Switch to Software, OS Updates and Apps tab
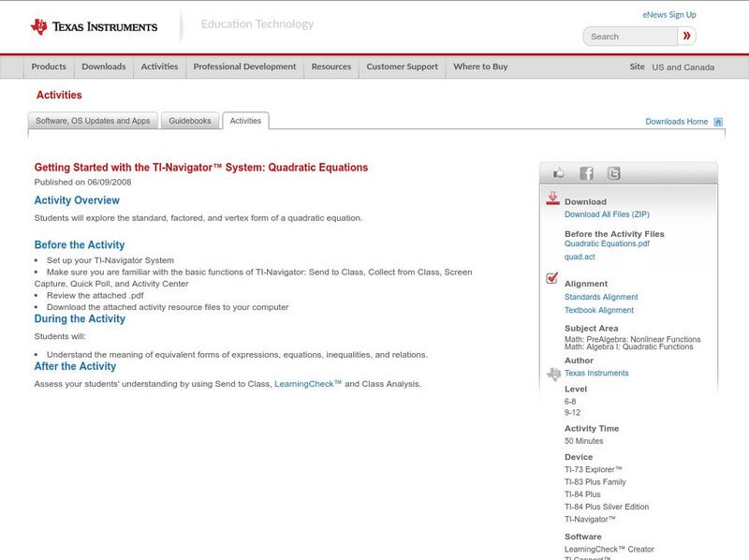Image resolution: width=749 pixels, height=560 pixels. (93, 121)
